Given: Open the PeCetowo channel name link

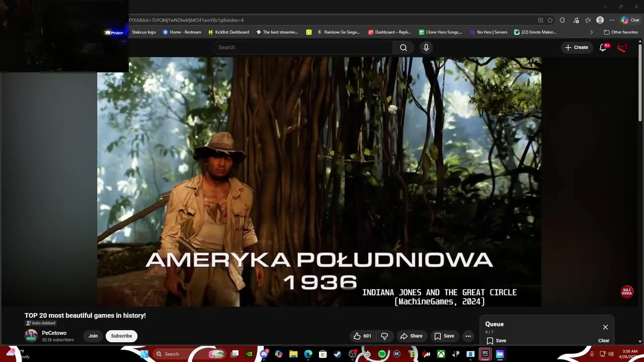Looking at the screenshot, I should click(54, 333).
